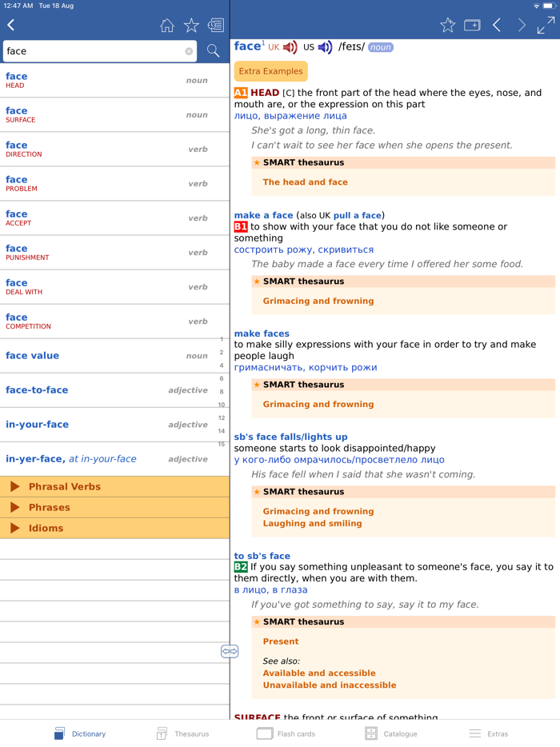This screenshot has width=560, height=747.
Task: Select face PROBLEM verb entry
Action: pyautogui.click(x=114, y=183)
